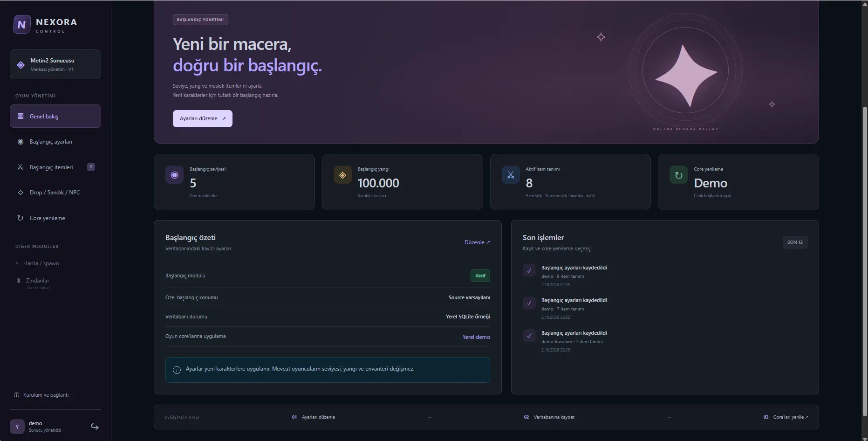
Task: Click step 02 Veritabanına kaydet
Action: 549,417
